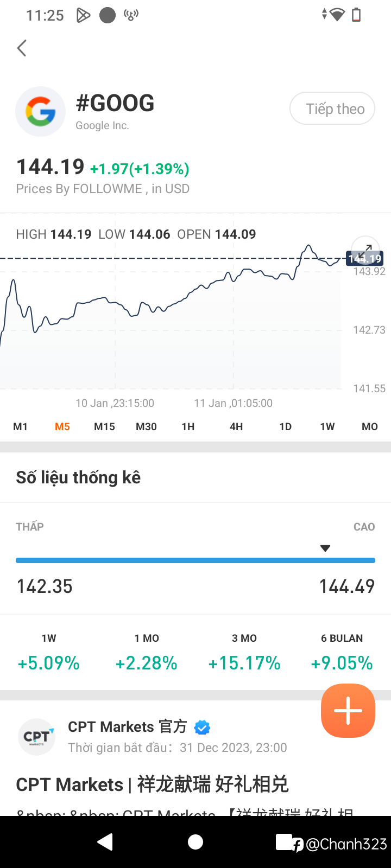This screenshot has height=868, width=391.
Task: Tap the blue verified badge icon
Action: coord(202,727)
